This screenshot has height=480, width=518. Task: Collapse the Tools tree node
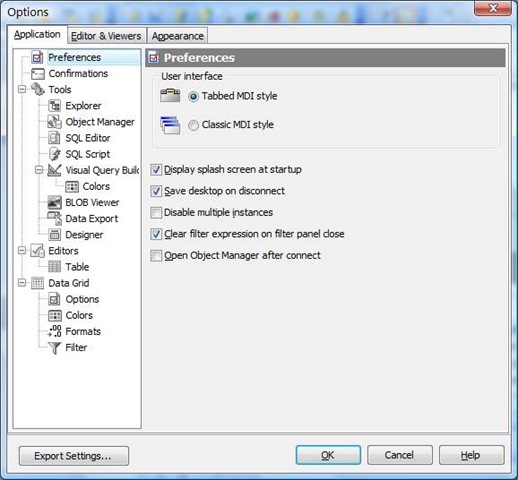pyautogui.click(x=22, y=89)
